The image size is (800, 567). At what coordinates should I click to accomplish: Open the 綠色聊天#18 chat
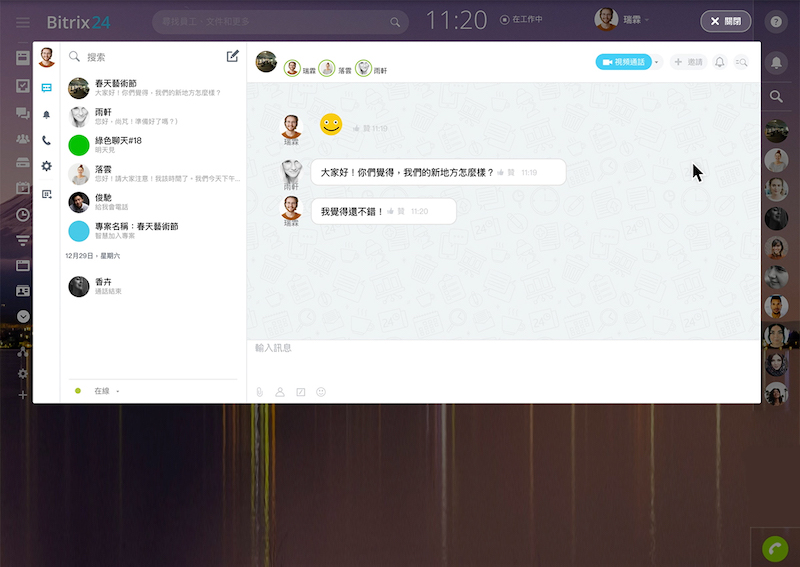(153, 145)
